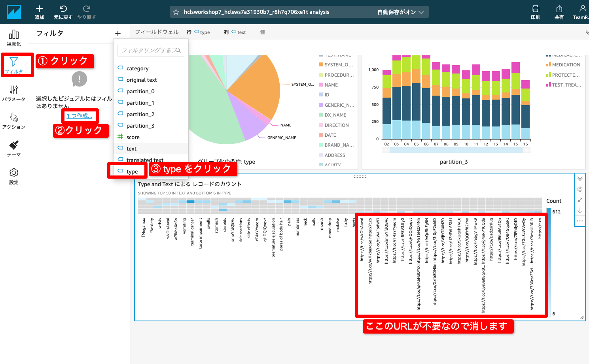The width and height of the screenshot is (589, 364).
Task: Click MEDICATION legend swatch in bar chart
Action: click(549, 65)
